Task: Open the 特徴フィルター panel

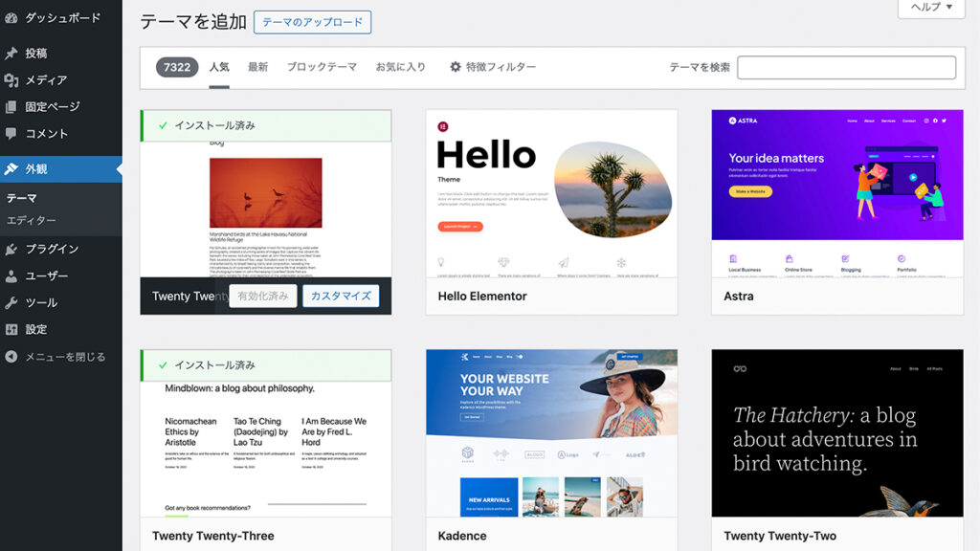Action: tap(493, 67)
